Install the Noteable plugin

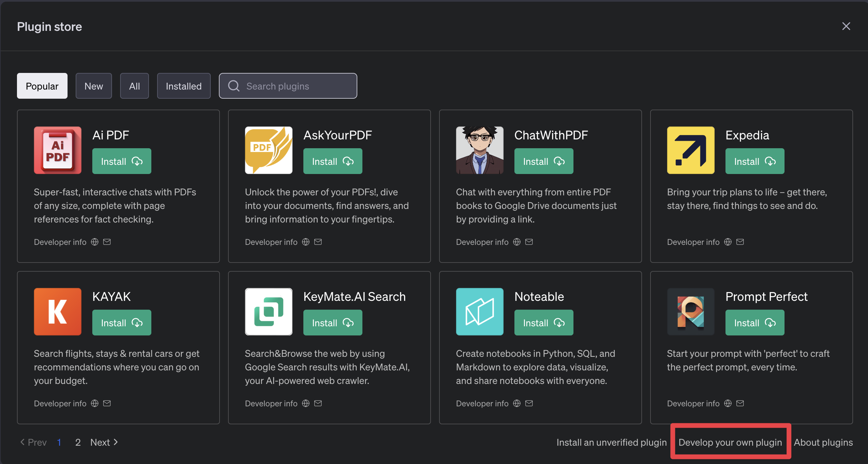543,323
